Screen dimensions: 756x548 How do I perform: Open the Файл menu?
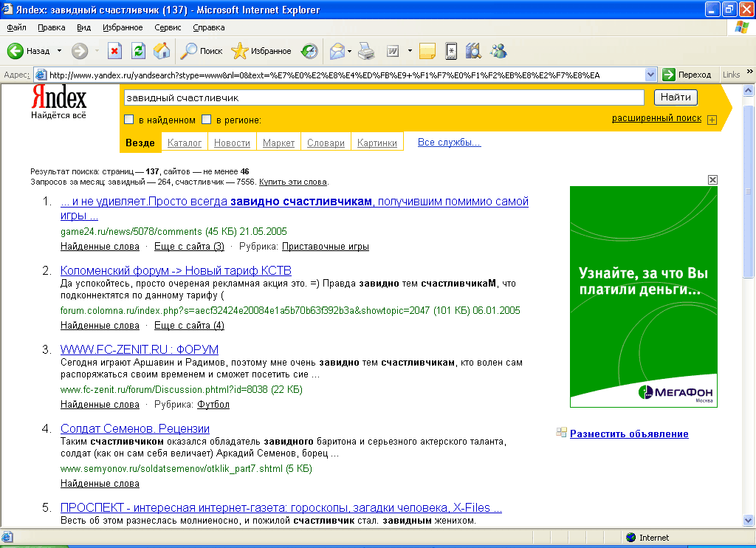pyautogui.click(x=16, y=27)
